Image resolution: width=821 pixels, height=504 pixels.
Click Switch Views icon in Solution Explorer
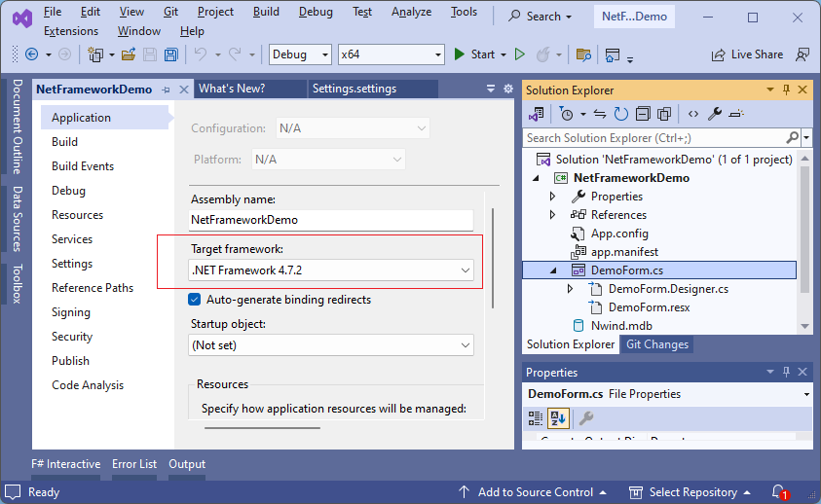click(537, 114)
